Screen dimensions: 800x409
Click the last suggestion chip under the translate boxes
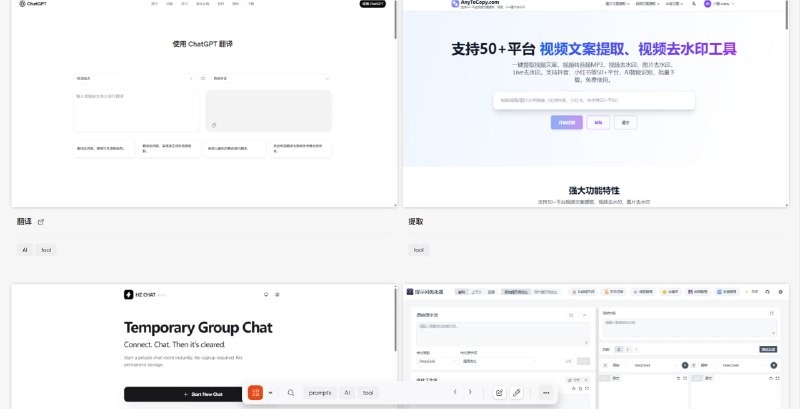(x=301, y=148)
